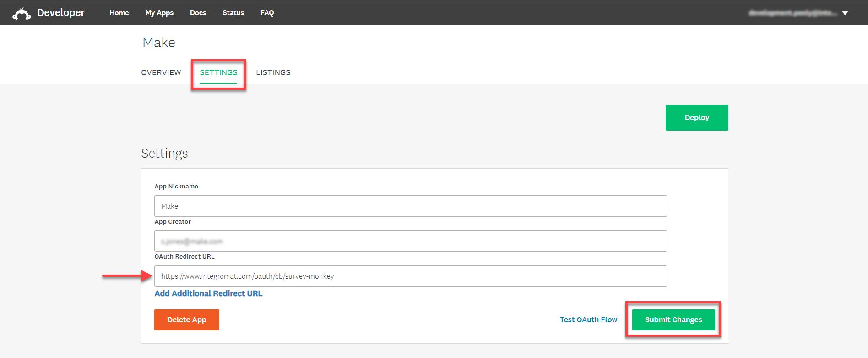Click the App Creator label
The image size is (868, 358).
tap(173, 222)
